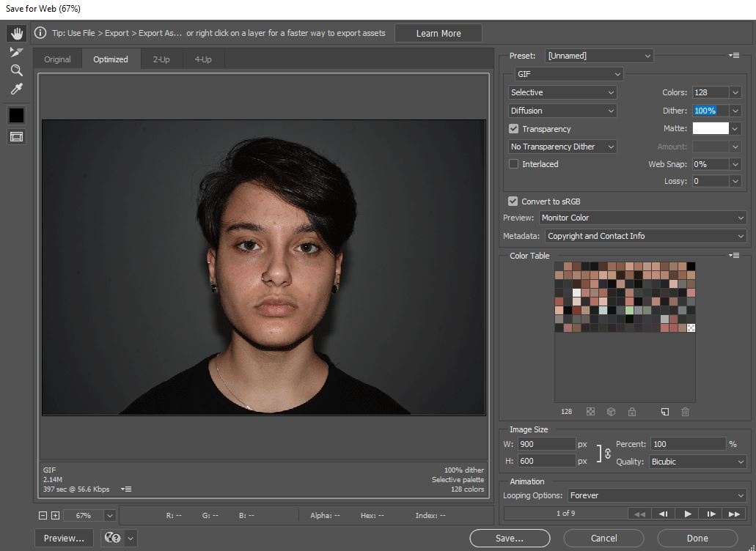Open the preview info menu icon below file size

tap(126, 489)
